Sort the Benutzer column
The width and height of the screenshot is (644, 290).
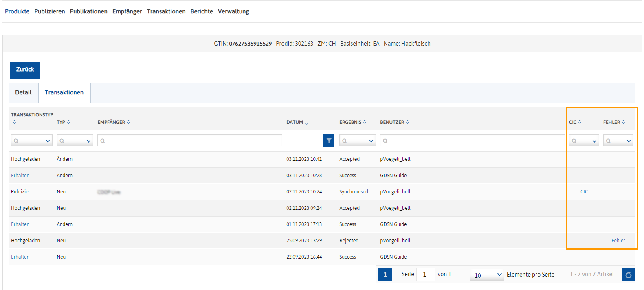coord(407,122)
